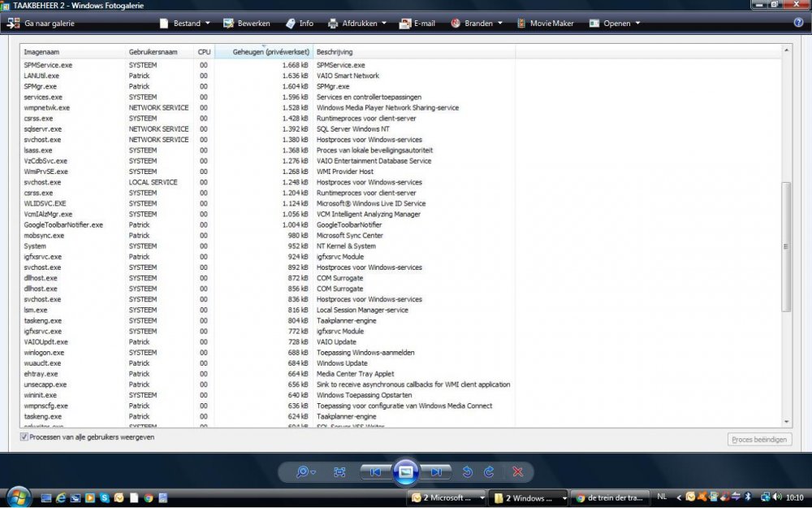Click the Bewerken toolbar icon
Screen dimensions: 812x508
[x=228, y=24]
